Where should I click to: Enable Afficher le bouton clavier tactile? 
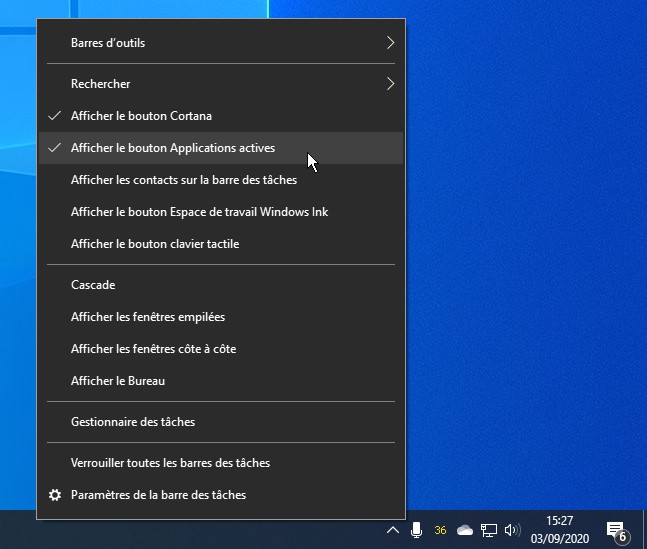pyautogui.click(x=155, y=244)
